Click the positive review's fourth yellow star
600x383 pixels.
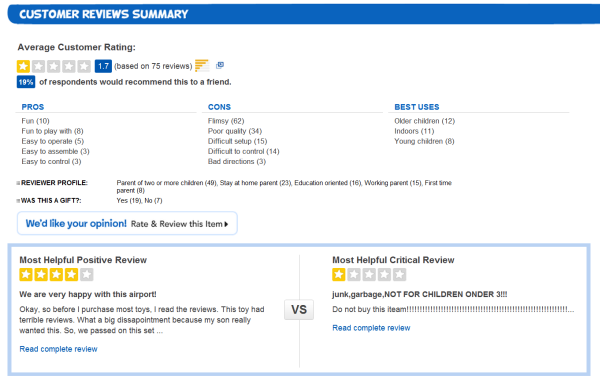click(x=72, y=275)
